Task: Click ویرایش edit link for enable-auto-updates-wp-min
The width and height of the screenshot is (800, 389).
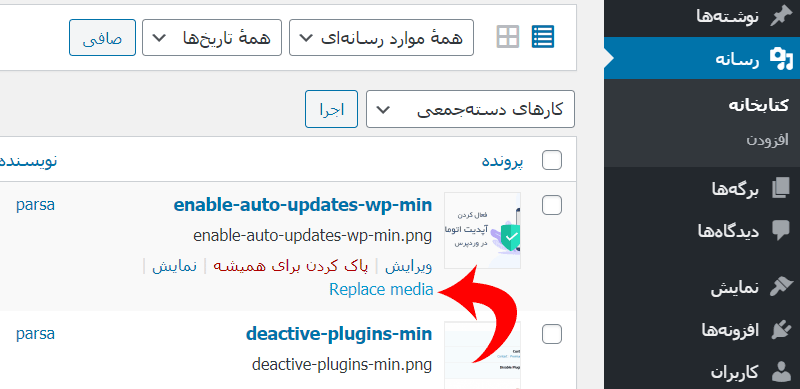Action: [x=408, y=266]
